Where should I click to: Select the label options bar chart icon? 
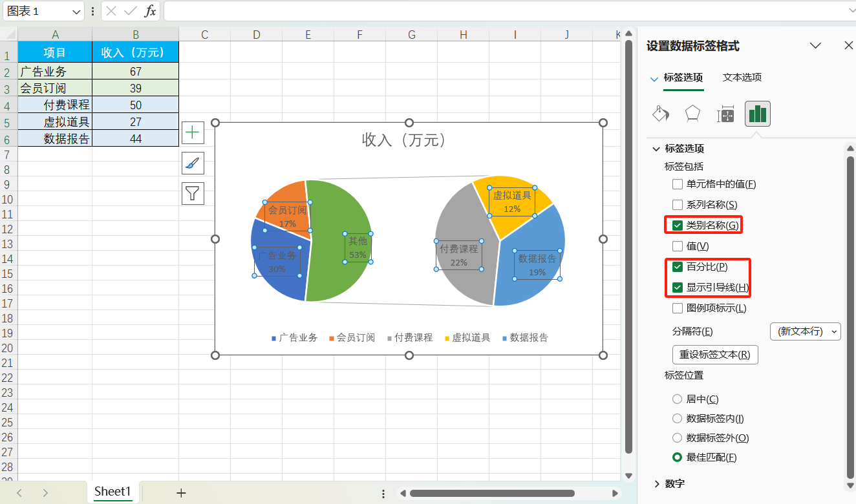pyautogui.click(x=757, y=113)
